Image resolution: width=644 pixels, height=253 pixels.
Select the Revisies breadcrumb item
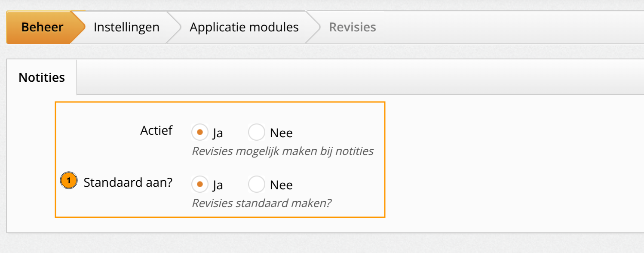coord(353,27)
